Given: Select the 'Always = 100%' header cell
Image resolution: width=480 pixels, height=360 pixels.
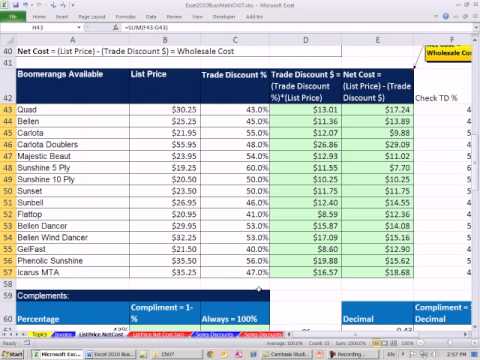Looking at the screenshot, I should tap(235, 313).
